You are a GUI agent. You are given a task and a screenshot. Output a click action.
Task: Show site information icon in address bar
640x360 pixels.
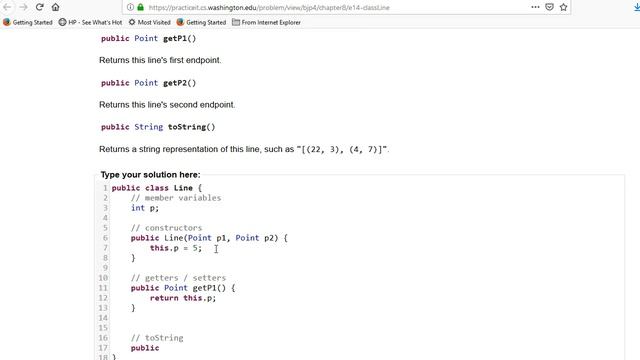pyautogui.click(x=130, y=7)
